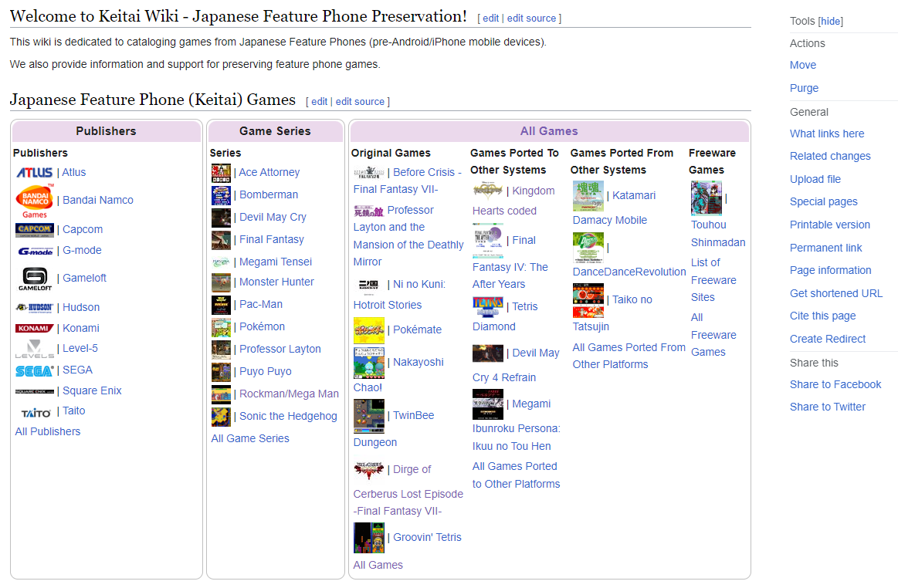Open Related changes in sidebar
This screenshot has height=588, width=898.
click(x=830, y=157)
